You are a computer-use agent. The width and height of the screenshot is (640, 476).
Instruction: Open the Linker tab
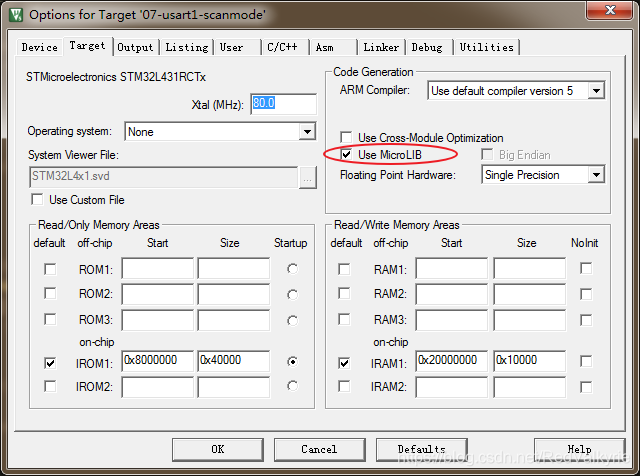pos(381,47)
